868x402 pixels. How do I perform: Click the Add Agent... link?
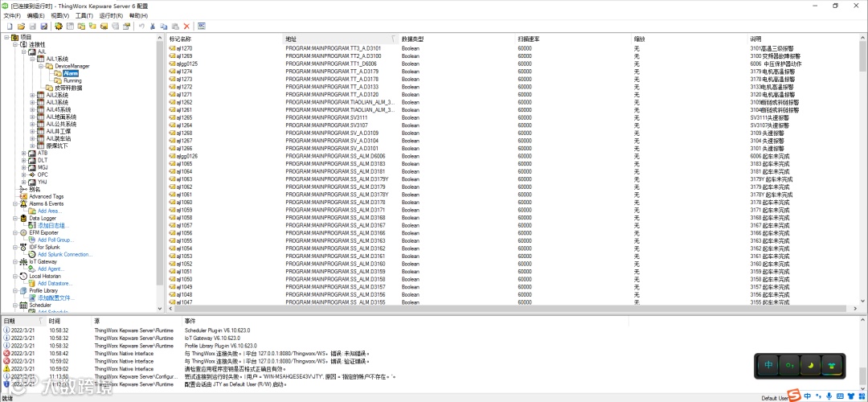[x=51, y=269]
